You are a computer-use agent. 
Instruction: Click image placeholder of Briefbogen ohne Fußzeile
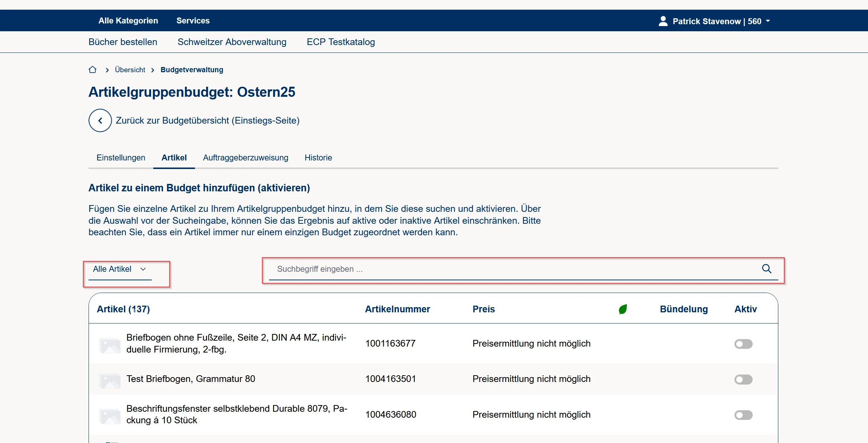point(110,345)
